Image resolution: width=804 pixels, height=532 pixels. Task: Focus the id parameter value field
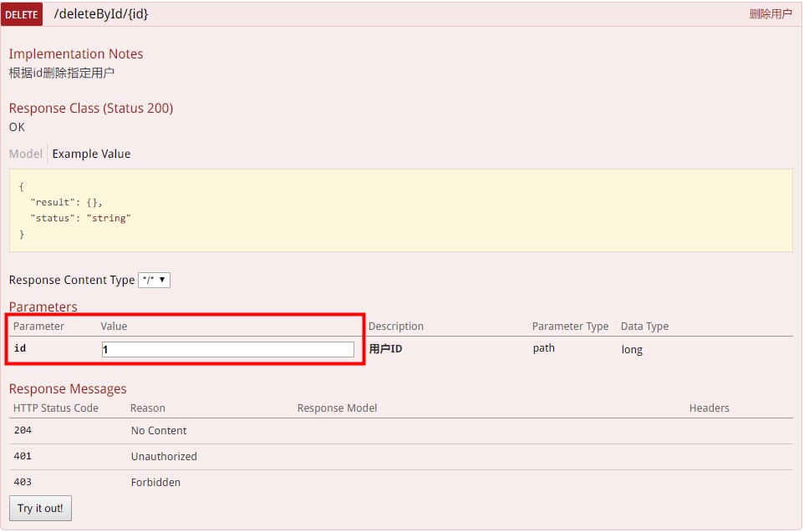(227, 350)
